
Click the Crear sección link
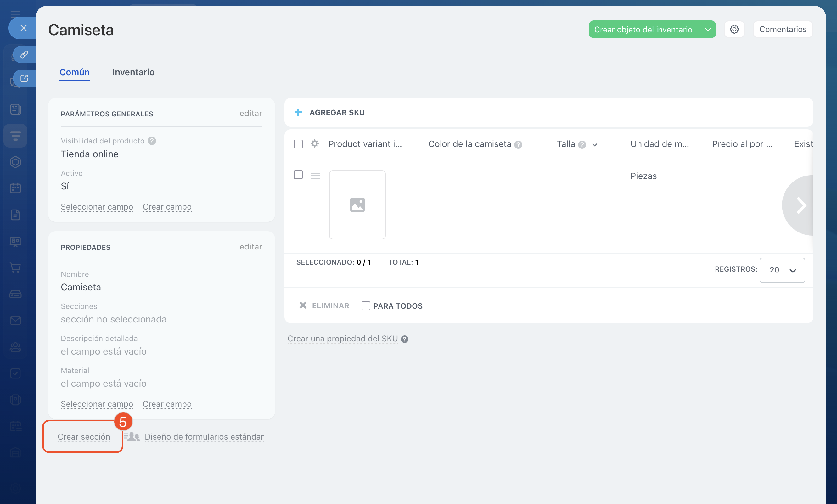point(84,436)
